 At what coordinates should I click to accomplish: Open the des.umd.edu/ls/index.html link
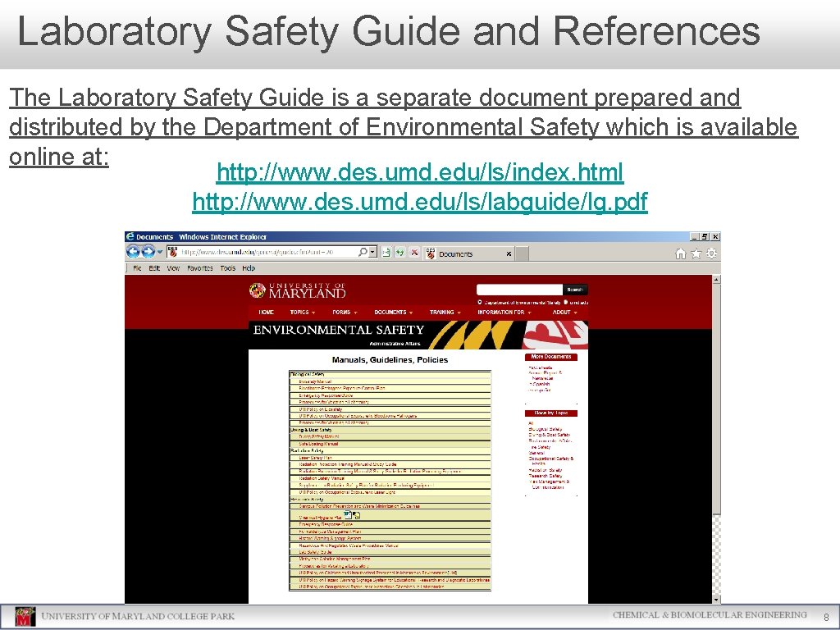click(419, 172)
